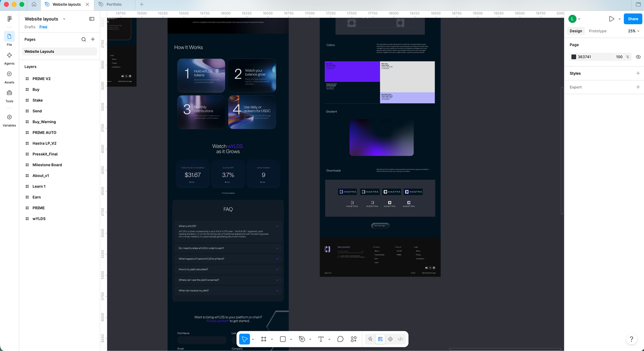The height and width of the screenshot is (351, 644).
Task: Select the Frame tool in toolbar
Action: [x=264, y=339]
